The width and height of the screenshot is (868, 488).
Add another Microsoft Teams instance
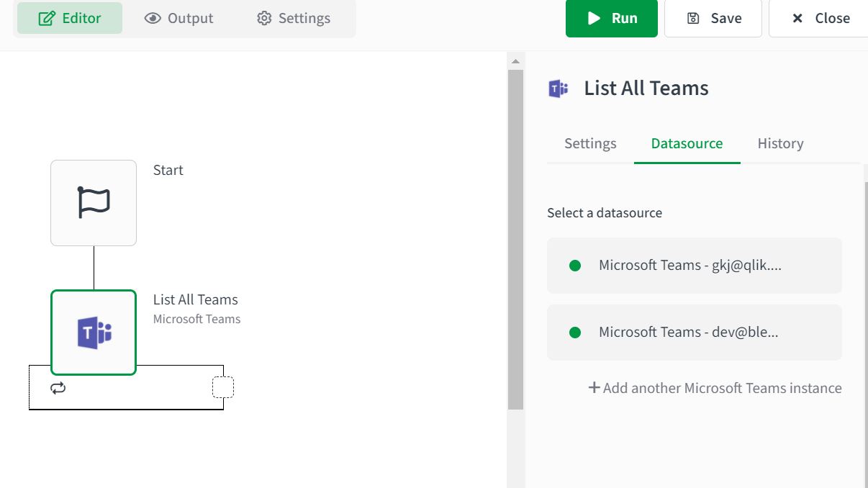click(x=715, y=388)
